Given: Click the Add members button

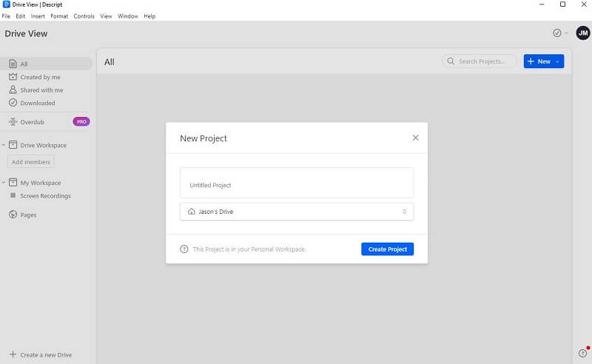Looking at the screenshot, I should pyautogui.click(x=30, y=162).
